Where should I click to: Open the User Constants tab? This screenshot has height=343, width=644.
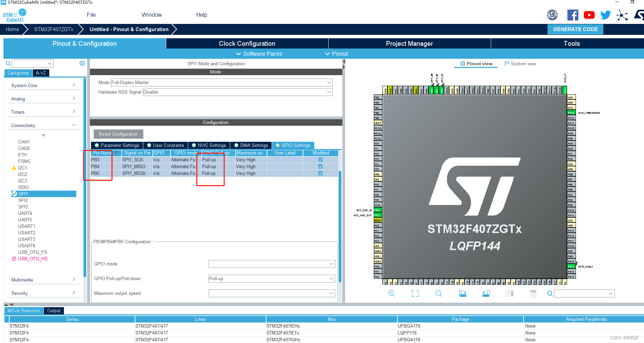pos(166,145)
